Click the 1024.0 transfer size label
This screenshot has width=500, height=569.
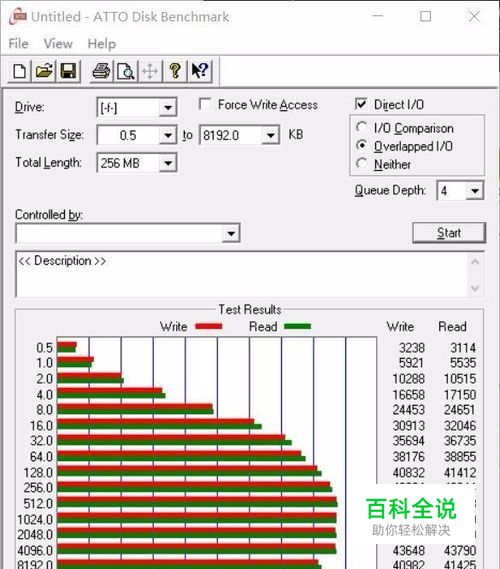tap(35, 519)
